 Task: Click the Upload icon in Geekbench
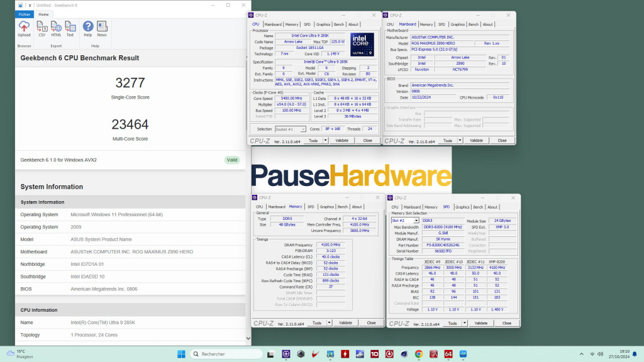(x=24, y=29)
